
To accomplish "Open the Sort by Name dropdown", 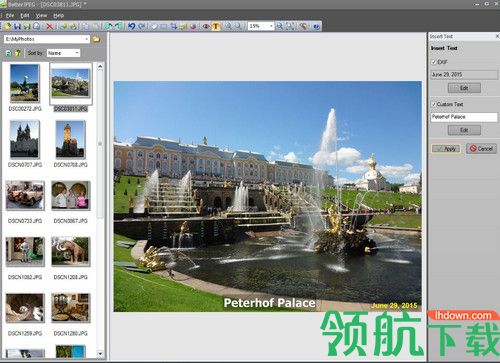I will (x=77, y=53).
